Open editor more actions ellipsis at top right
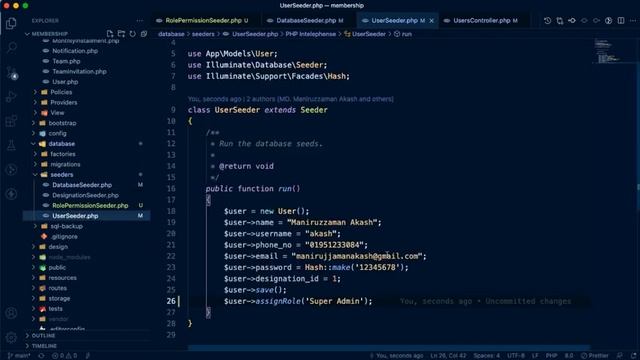Image resolution: width=640 pixels, height=360 pixels. [x=633, y=20]
